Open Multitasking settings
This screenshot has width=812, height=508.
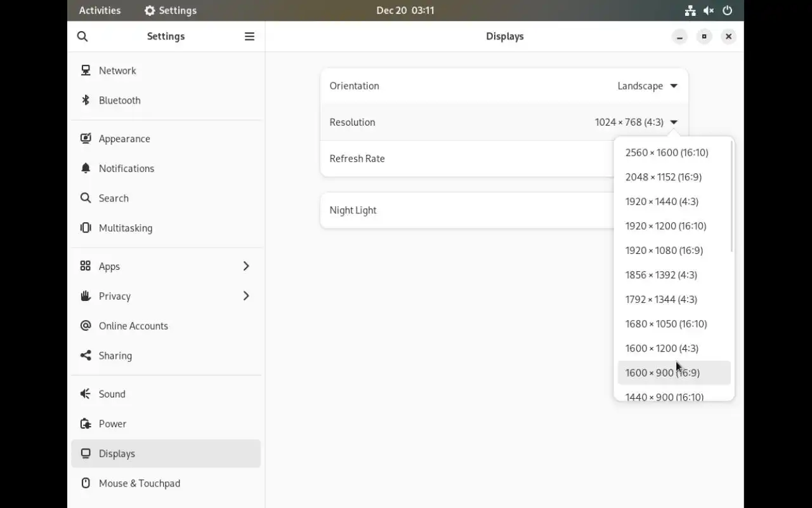166,228
